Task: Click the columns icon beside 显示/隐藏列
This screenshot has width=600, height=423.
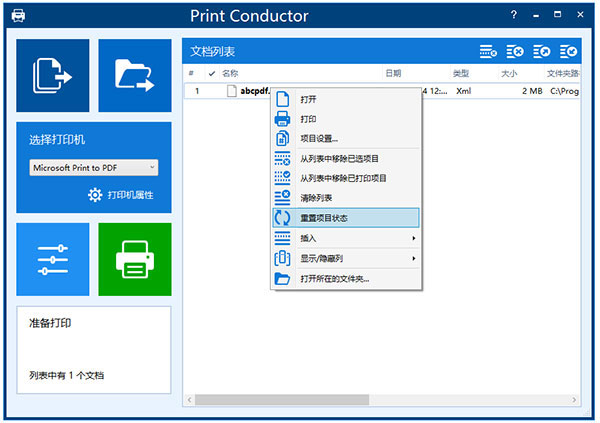Action: (282, 258)
